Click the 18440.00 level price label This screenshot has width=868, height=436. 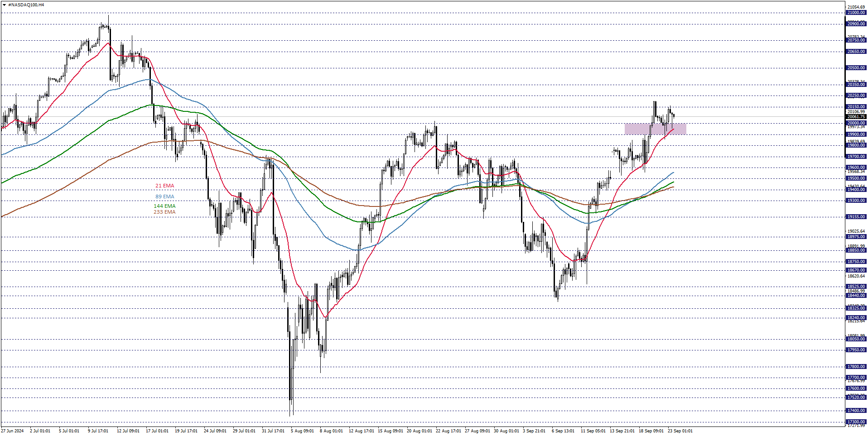click(856, 296)
